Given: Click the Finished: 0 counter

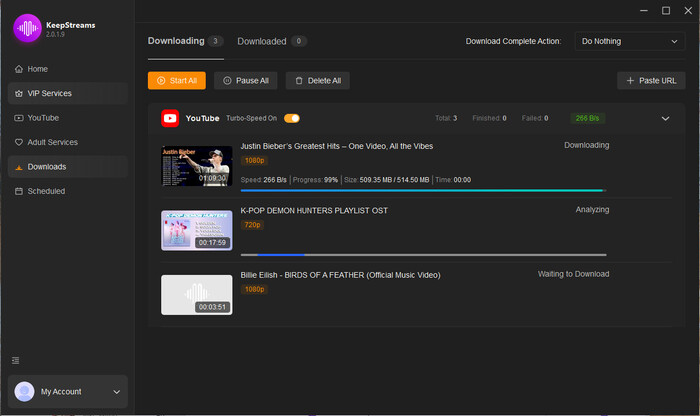Looking at the screenshot, I should point(489,118).
